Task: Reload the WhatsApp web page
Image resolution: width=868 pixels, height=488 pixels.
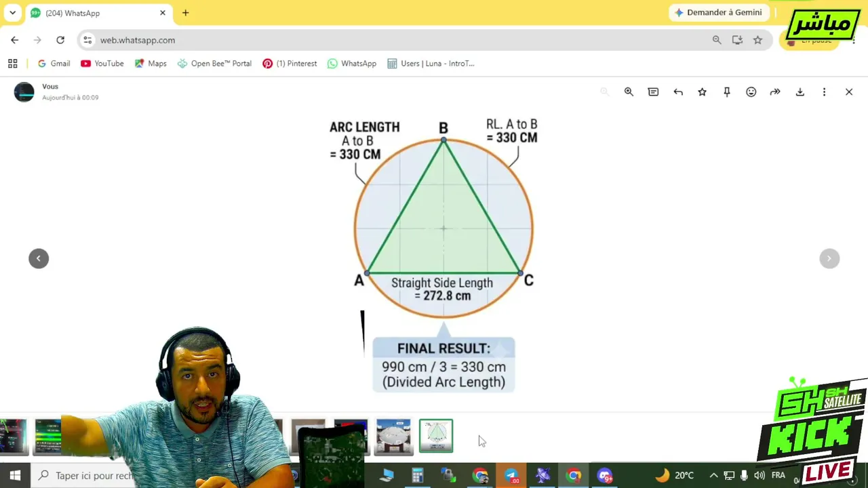Action: point(60,40)
